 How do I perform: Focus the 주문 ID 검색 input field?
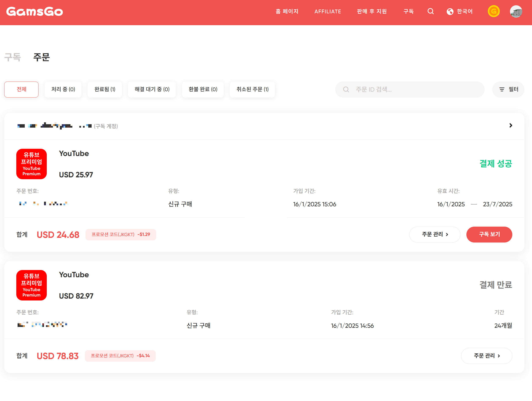tap(410, 90)
